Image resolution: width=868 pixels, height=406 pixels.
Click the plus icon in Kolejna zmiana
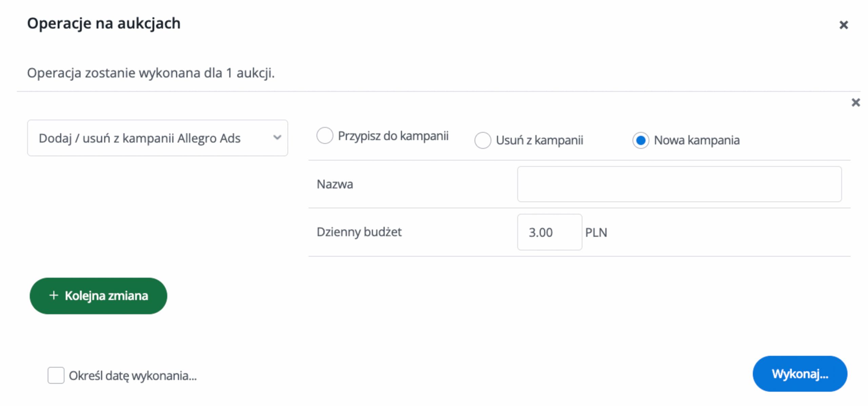click(x=54, y=295)
